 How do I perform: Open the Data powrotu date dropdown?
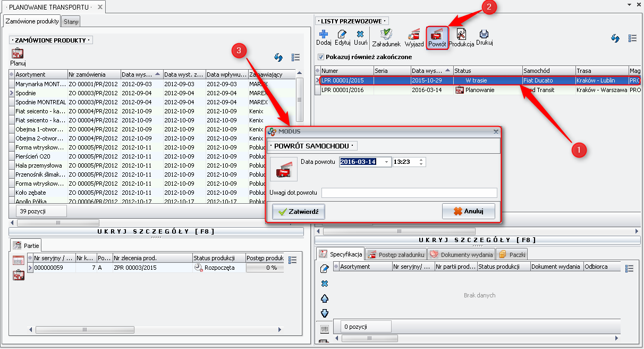[x=386, y=162]
